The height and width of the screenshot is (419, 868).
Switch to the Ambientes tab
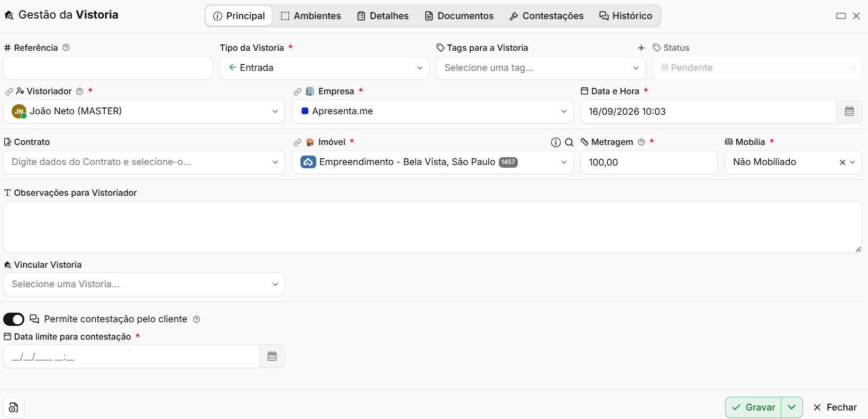click(x=311, y=16)
